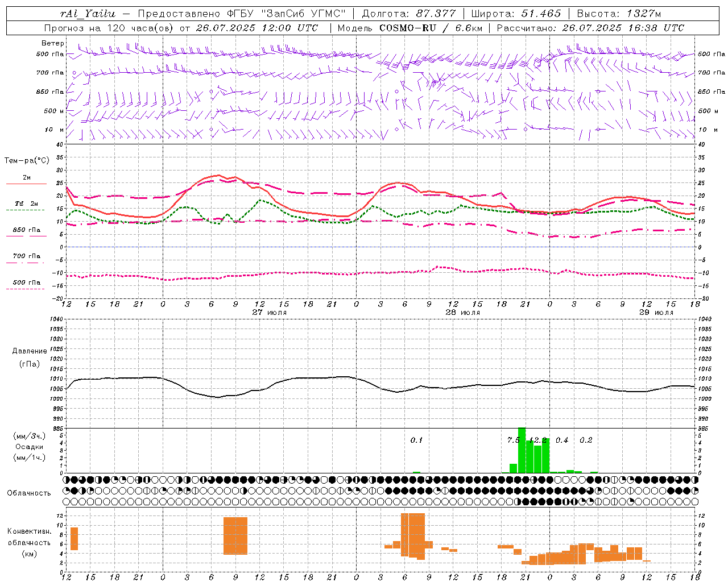Click the (мм/1ч.) unit label

click(30, 458)
